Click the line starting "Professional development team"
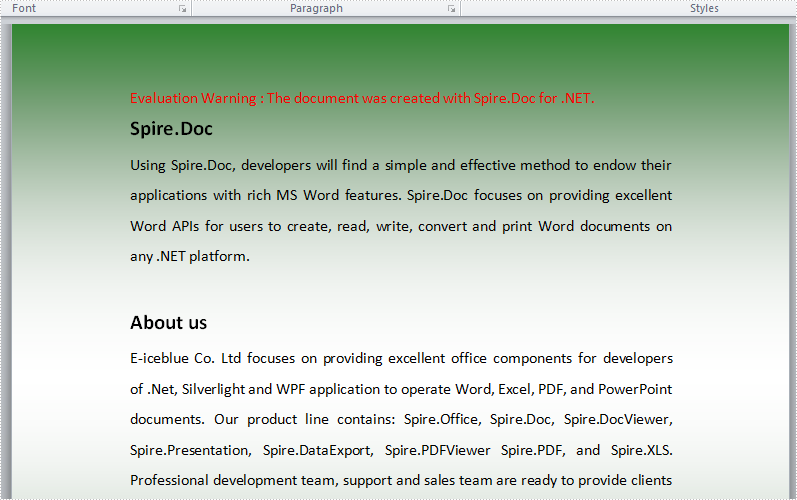This screenshot has height=500, width=797. tap(401, 480)
